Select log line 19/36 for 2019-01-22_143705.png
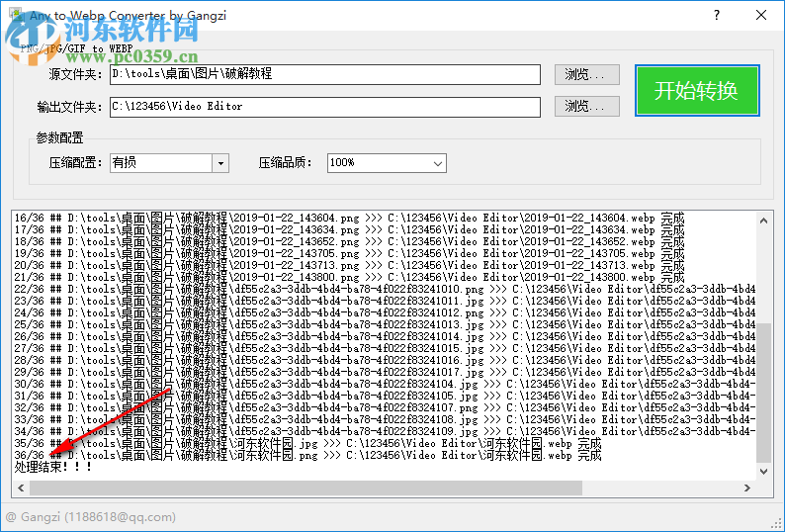The width and height of the screenshot is (785, 532). (349, 253)
